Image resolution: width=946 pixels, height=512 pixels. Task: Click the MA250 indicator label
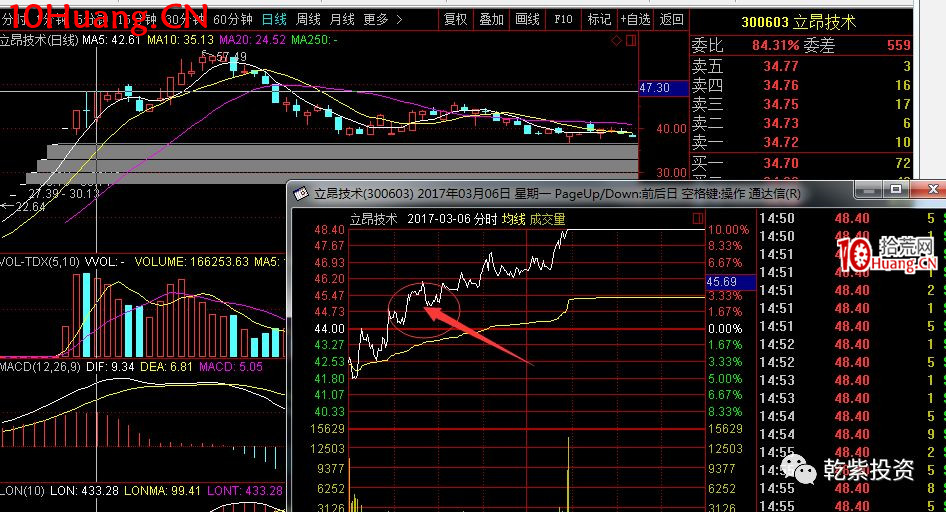[314, 40]
